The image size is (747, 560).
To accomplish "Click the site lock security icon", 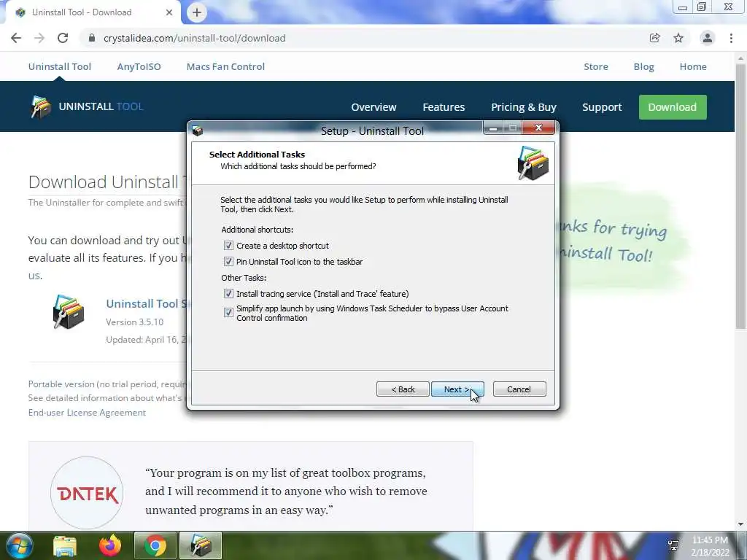I will (92, 38).
